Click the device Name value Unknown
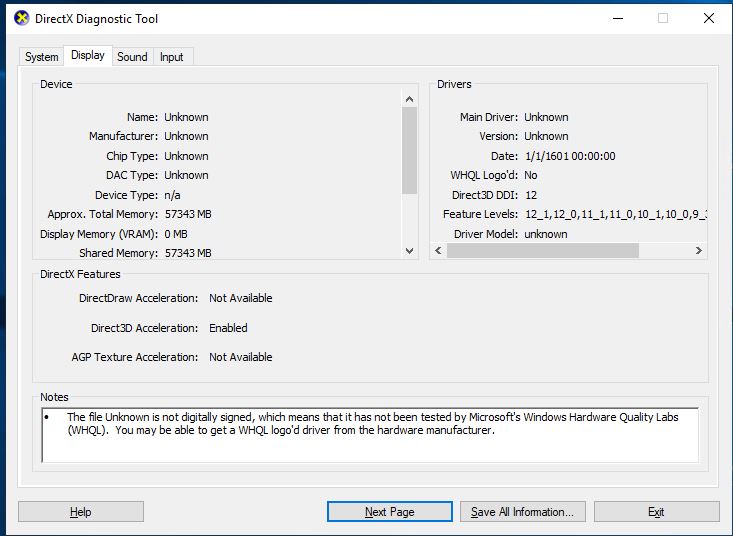The image size is (733, 536). [x=186, y=117]
